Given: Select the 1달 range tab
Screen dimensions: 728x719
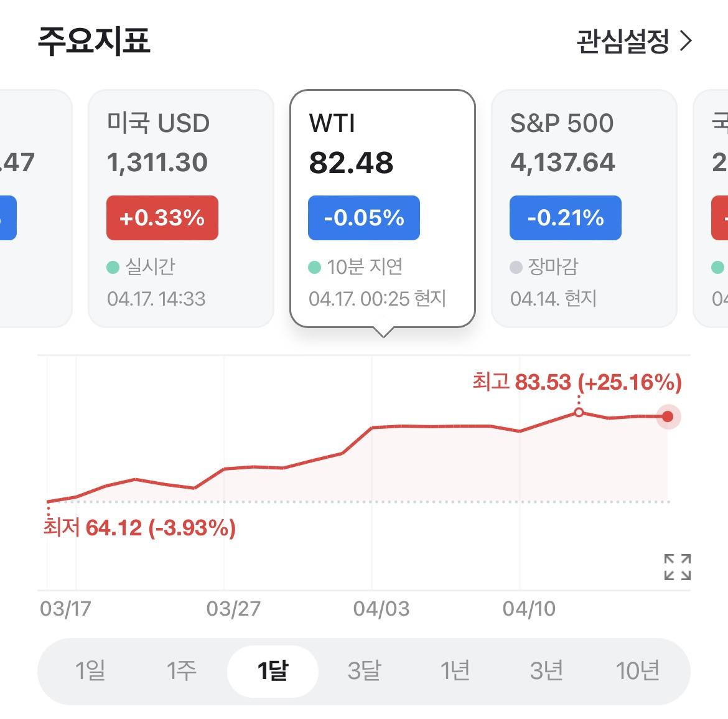Looking at the screenshot, I should (273, 671).
